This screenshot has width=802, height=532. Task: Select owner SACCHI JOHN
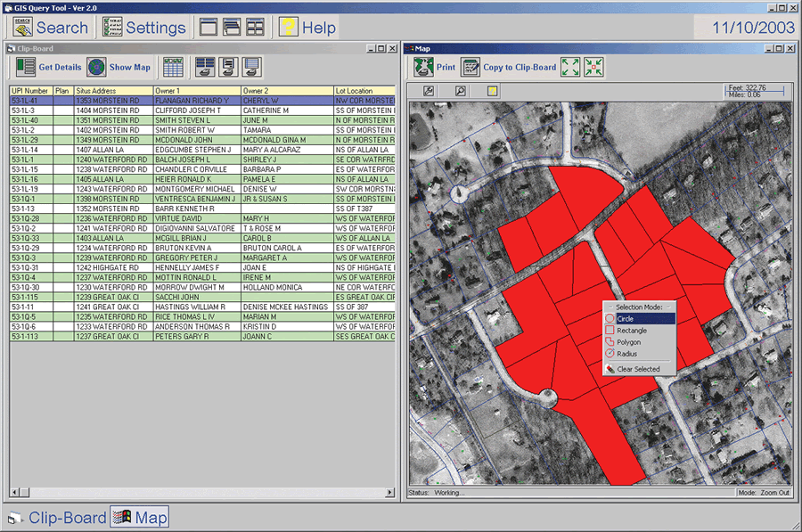click(x=197, y=298)
